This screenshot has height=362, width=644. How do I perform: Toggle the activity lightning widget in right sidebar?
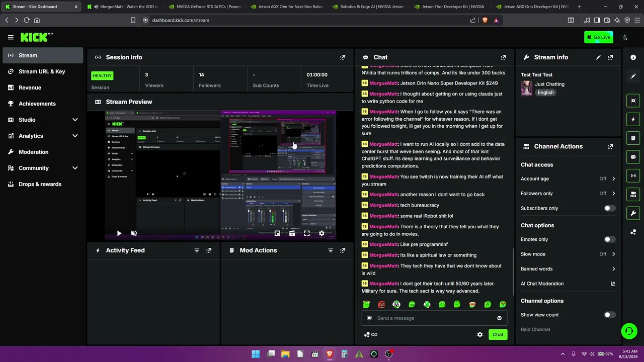coord(633,119)
